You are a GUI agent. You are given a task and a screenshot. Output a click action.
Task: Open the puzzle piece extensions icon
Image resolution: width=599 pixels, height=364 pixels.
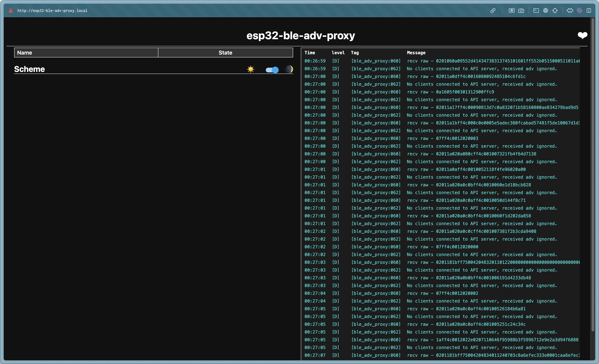[570, 10]
